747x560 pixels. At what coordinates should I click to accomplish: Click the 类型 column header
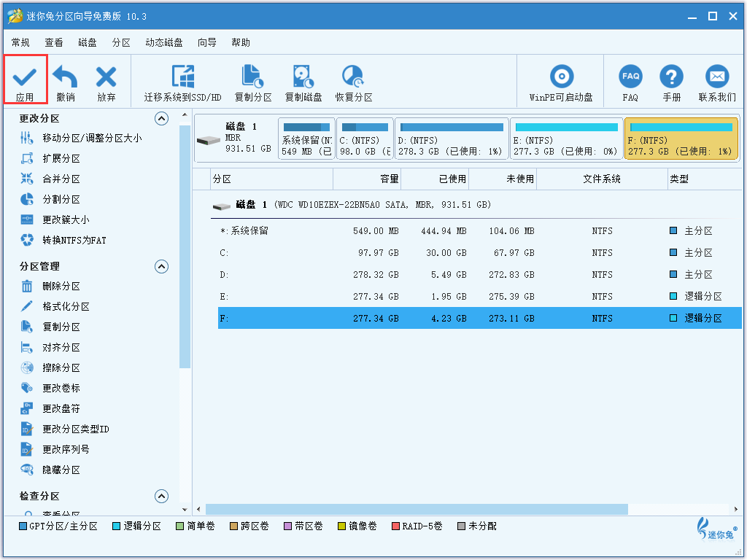pos(705,179)
